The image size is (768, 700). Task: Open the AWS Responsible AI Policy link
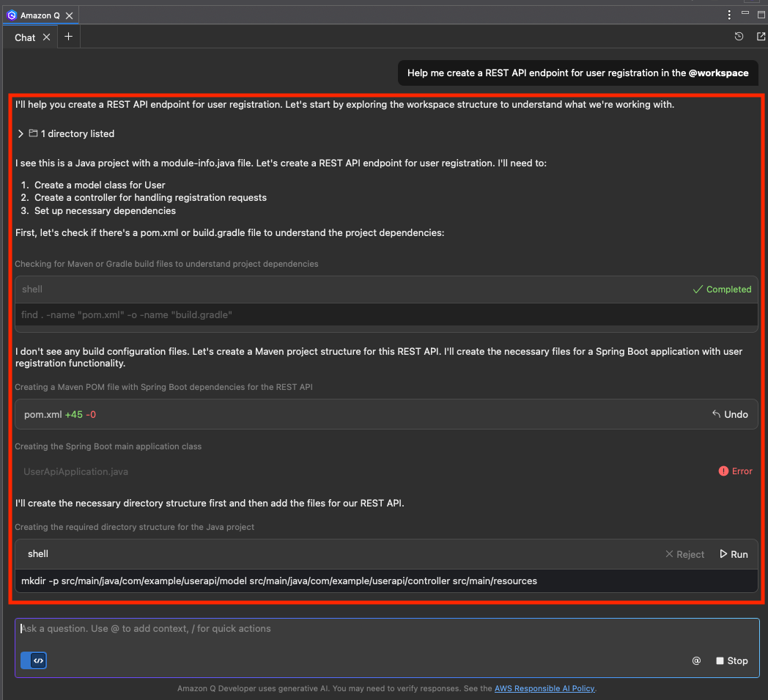[x=544, y=688]
